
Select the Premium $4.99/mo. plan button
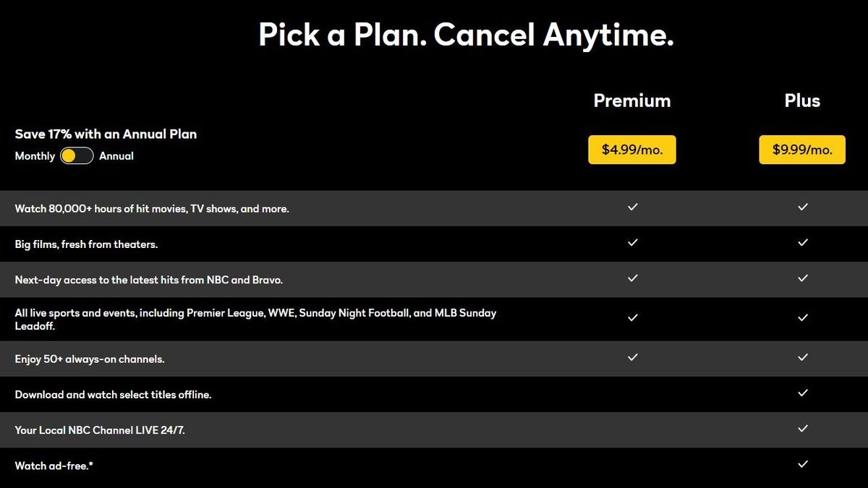pyautogui.click(x=632, y=150)
